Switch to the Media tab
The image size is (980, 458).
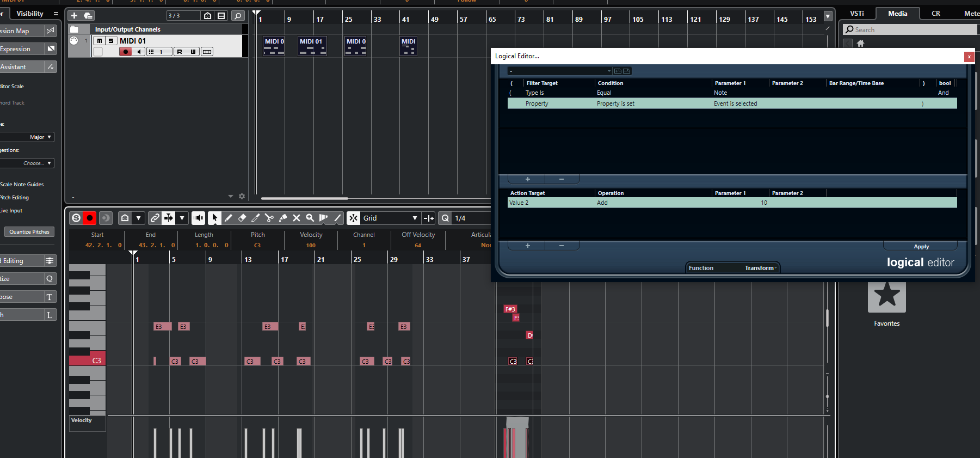tap(898, 14)
